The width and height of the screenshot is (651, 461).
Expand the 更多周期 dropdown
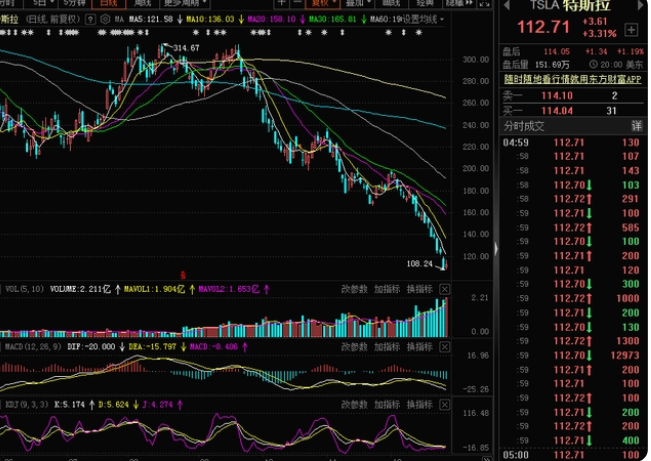point(186,3)
